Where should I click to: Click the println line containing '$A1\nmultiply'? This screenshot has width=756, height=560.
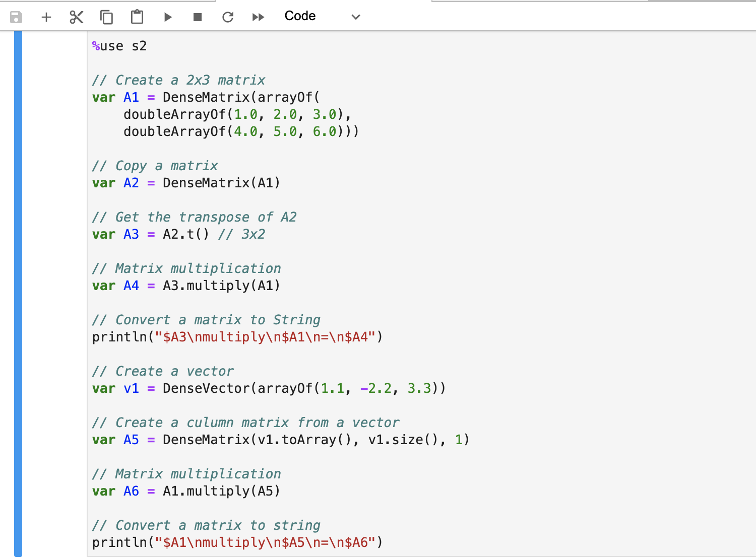(237, 542)
